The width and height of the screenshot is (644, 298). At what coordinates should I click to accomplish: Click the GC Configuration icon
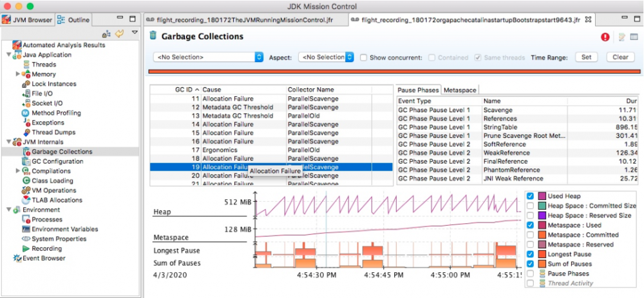click(26, 161)
